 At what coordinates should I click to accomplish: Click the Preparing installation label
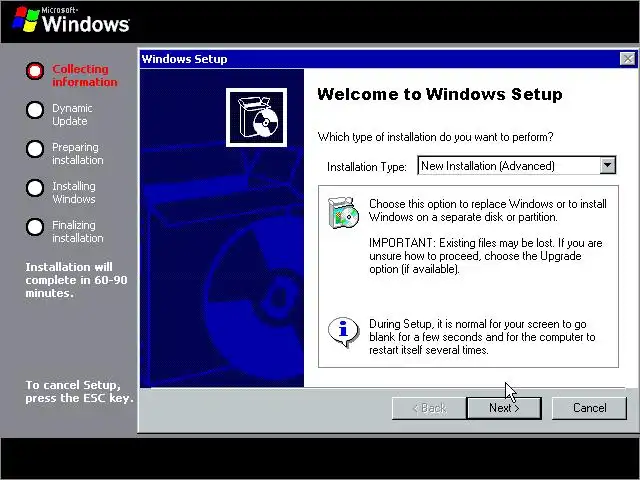[78, 153]
